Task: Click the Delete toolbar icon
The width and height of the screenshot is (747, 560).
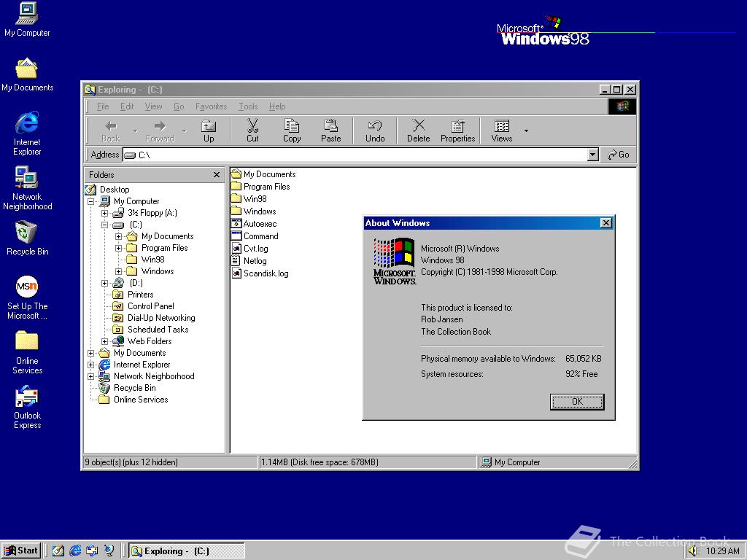Action: (x=418, y=131)
